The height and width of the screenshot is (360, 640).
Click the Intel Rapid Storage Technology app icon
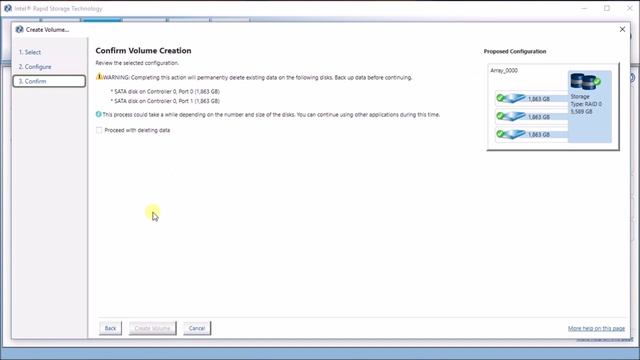[7, 8]
